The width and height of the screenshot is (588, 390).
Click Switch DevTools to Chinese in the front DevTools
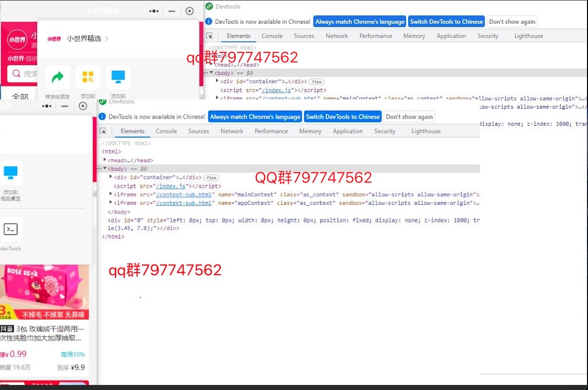click(x=343, y=117)
